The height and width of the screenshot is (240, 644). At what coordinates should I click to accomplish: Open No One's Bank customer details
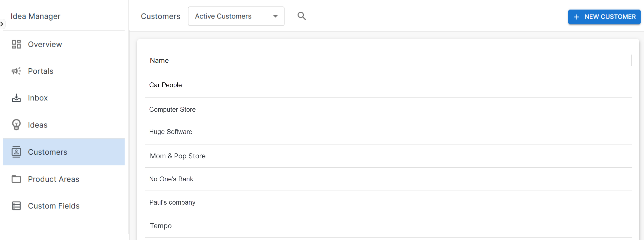[171, 179]
